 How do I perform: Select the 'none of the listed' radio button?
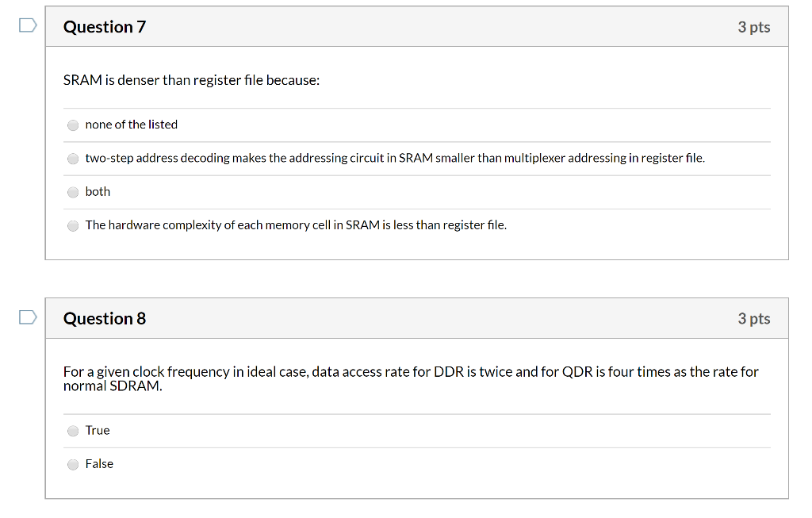72,125
